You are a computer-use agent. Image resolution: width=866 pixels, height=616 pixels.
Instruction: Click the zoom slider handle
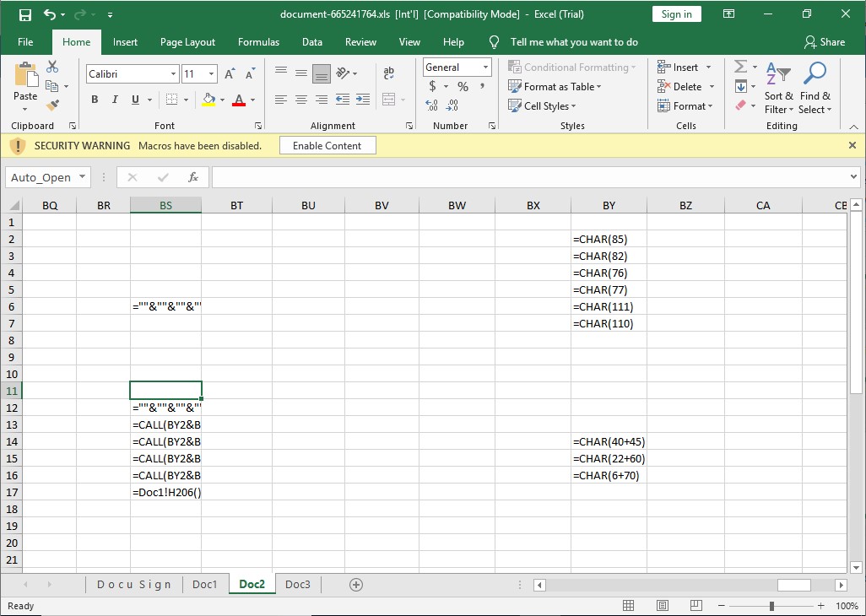tap(771, 606)
